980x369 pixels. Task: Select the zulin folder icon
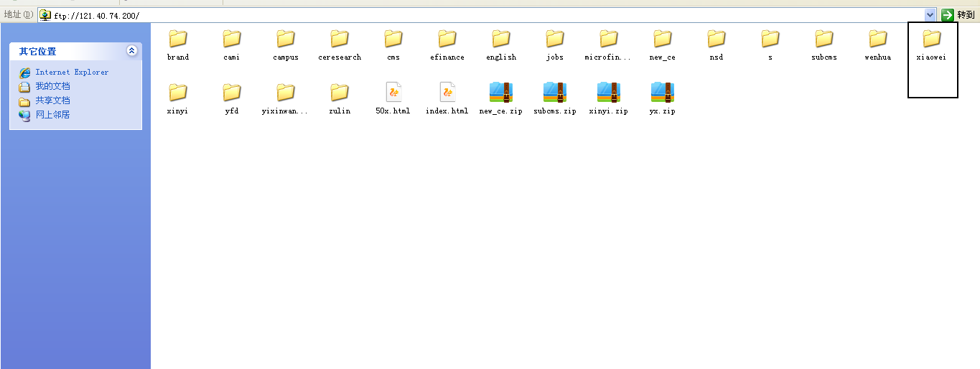click(340, 93)
